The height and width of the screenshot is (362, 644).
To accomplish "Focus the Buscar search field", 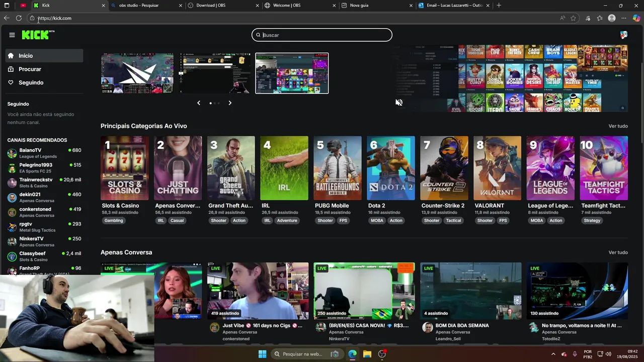I will pos(322,35).
